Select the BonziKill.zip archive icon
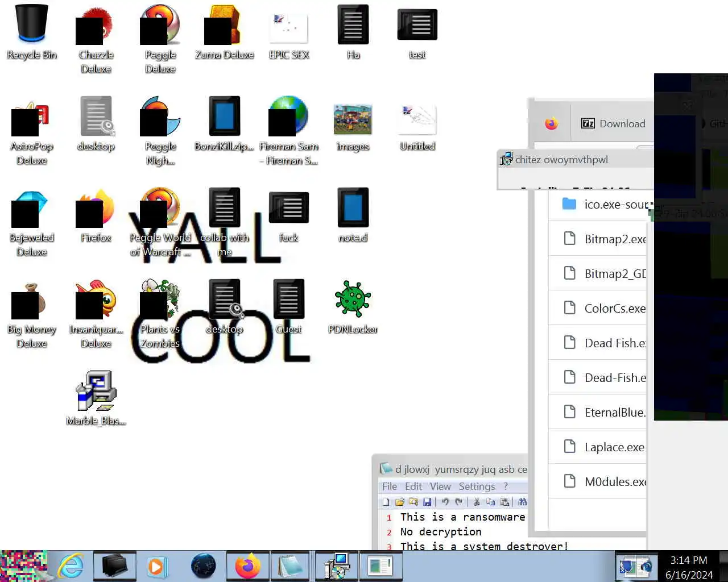This screenshot has width=728, height=582. [x=225, y=124]
